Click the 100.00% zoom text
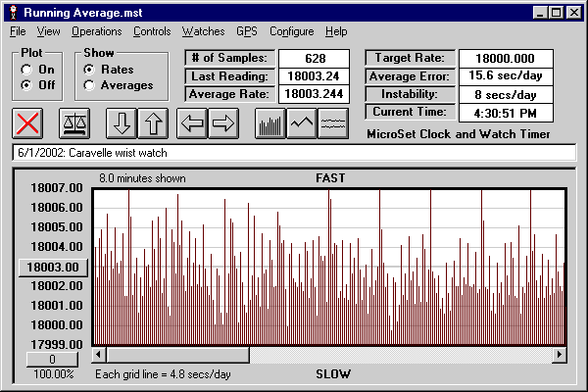The width and height of the screenshot is (588, 392). 54,374
